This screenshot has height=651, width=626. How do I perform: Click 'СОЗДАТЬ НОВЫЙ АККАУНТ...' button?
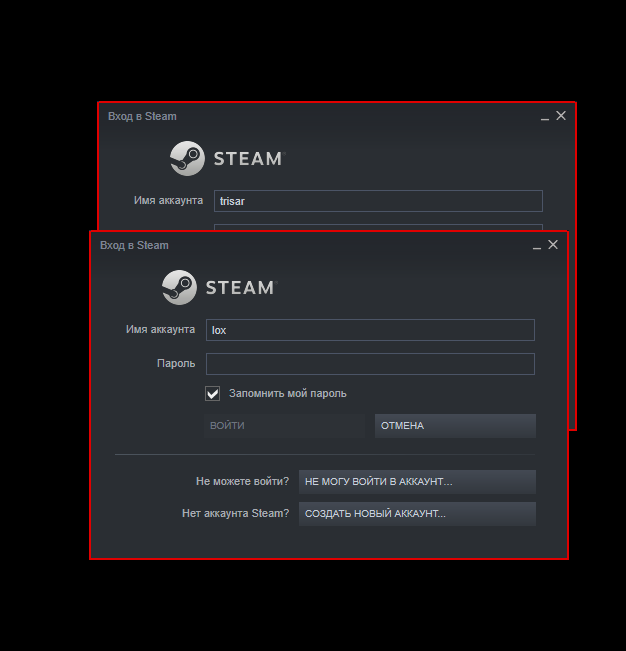417,514
